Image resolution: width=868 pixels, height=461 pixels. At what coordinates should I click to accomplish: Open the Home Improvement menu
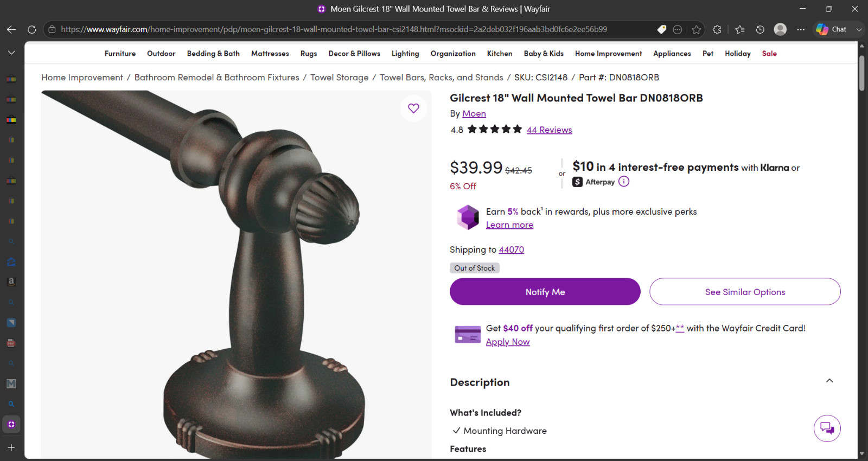coord(608,54)
